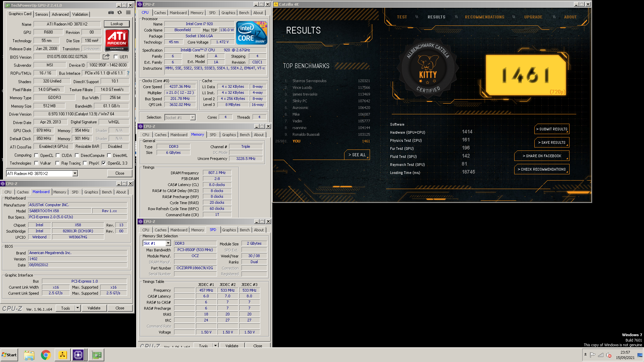Screen dimensions: 644x362
Task: Open Windows Explorer from taskbar
Action: pos(29,355)
